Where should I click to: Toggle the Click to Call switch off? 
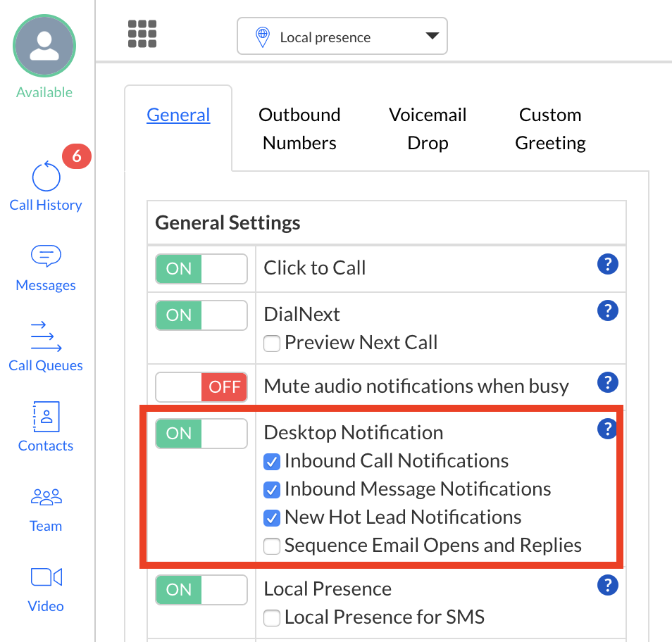point(201,269)
